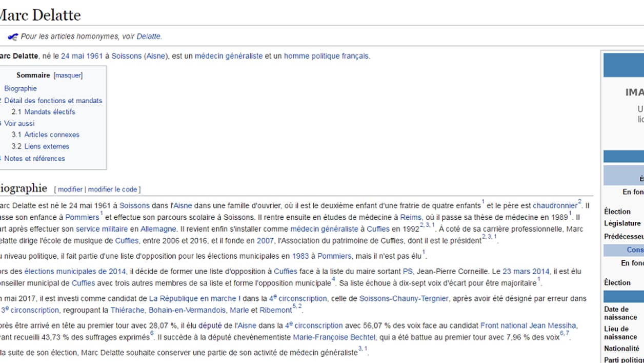
Task: Click the homonymy disambiguation icon
Action: tap(12, 37)
